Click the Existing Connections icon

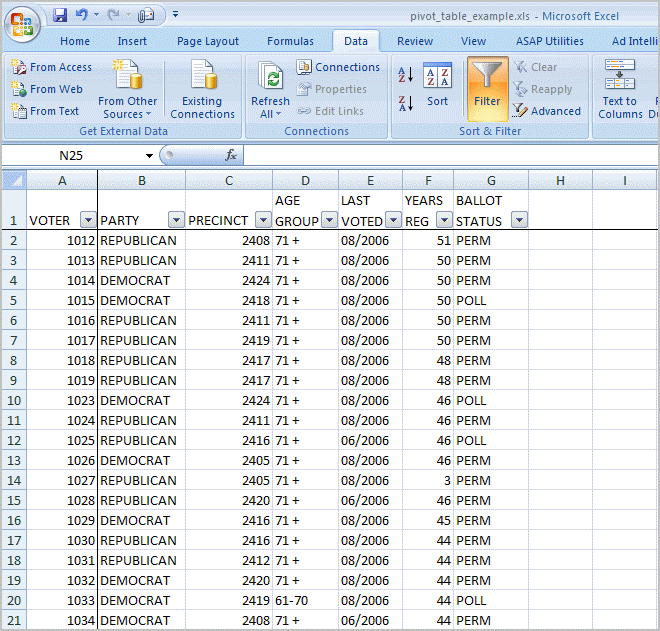click(202, 89)
